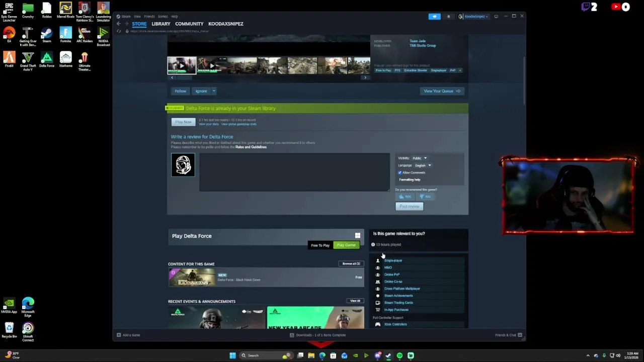
Task: Launch Tom Clancy's Rainbow Six desktop icon
Action: pyautogui.click(x=85, y=11)
